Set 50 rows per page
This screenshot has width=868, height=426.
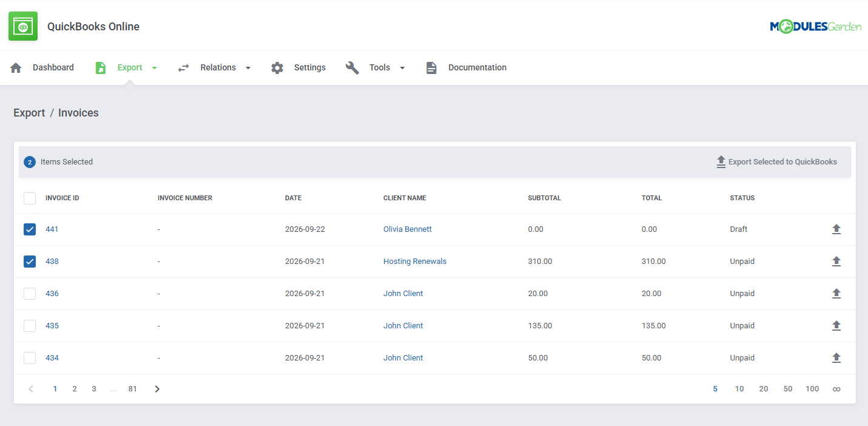pos(788,389)
